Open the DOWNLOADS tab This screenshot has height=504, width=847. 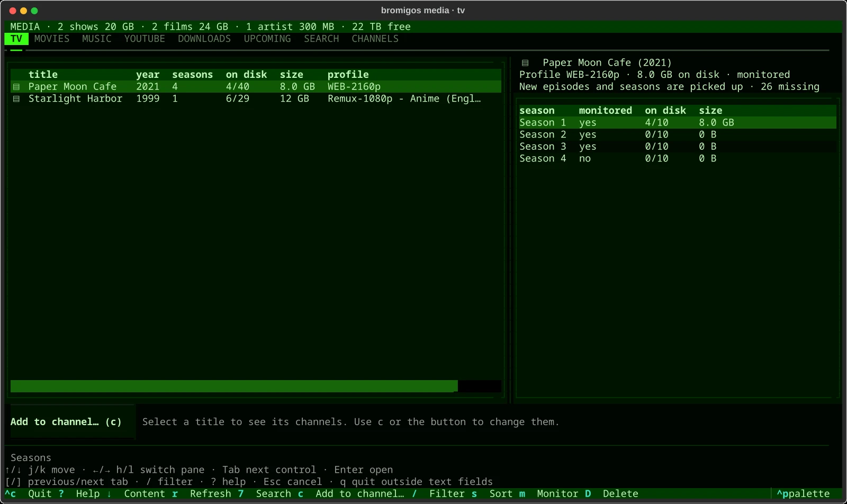204,39
